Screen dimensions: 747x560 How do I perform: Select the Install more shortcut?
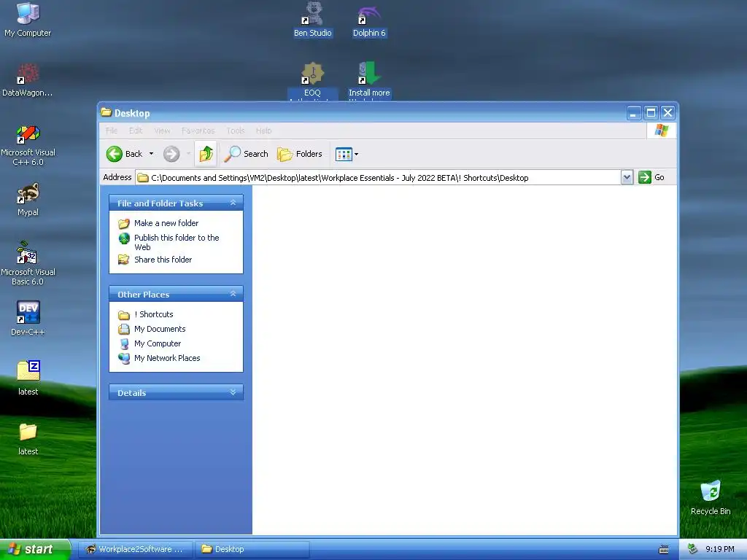click(369, 80)
